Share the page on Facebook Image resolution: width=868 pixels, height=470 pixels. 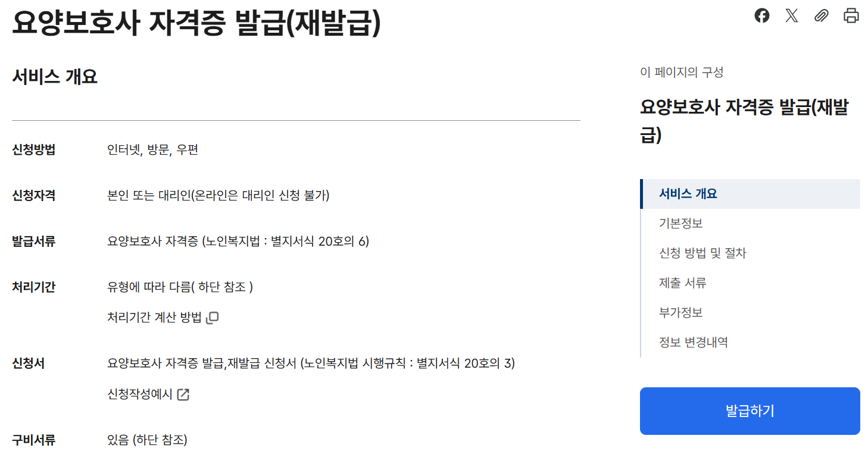click(x=761, y=15)
